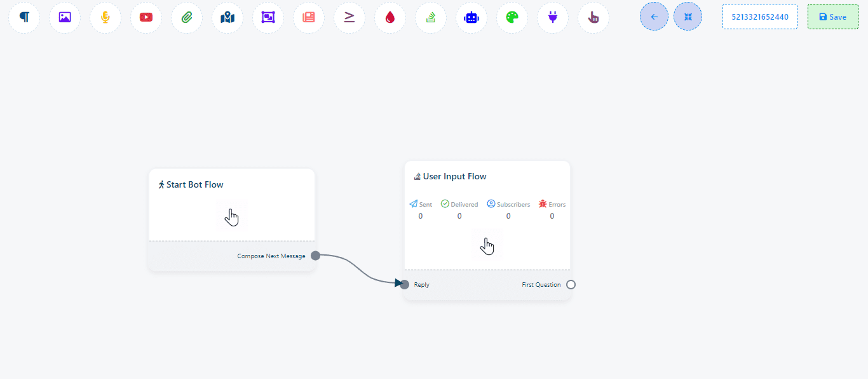Click the pointing hand icon in toolbar
The image size is (868, 379).
pyautogui.click(x=593, y=17)
